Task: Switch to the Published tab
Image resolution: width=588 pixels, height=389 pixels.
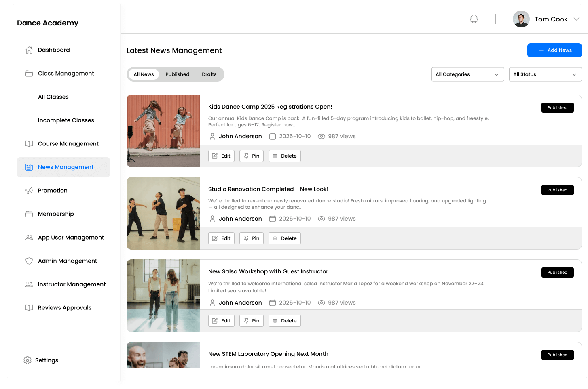Action: [177, 74]
